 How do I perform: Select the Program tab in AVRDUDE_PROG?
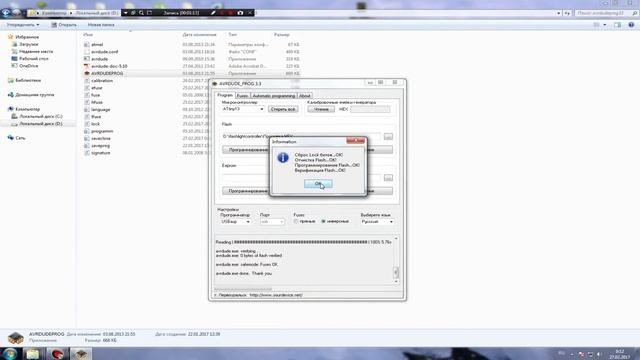pos(225,95)
